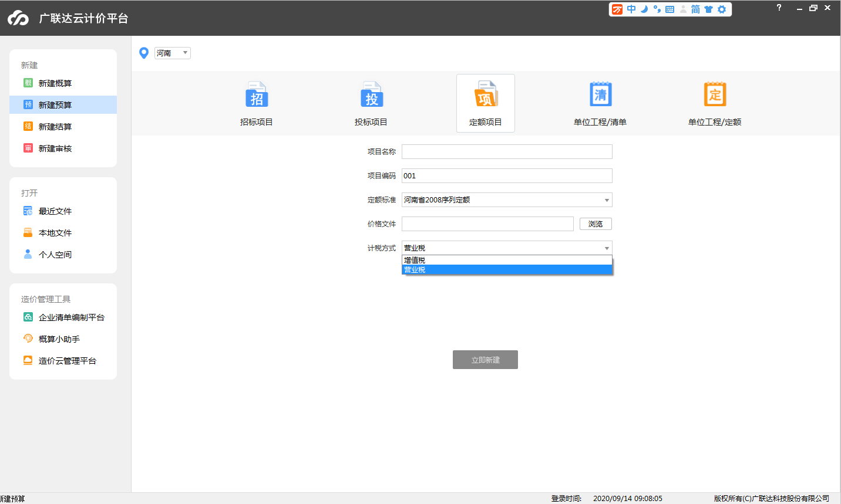Screen dimensions: 841x504
Task: Click the help question mark icon
Action: coord(779,8)
